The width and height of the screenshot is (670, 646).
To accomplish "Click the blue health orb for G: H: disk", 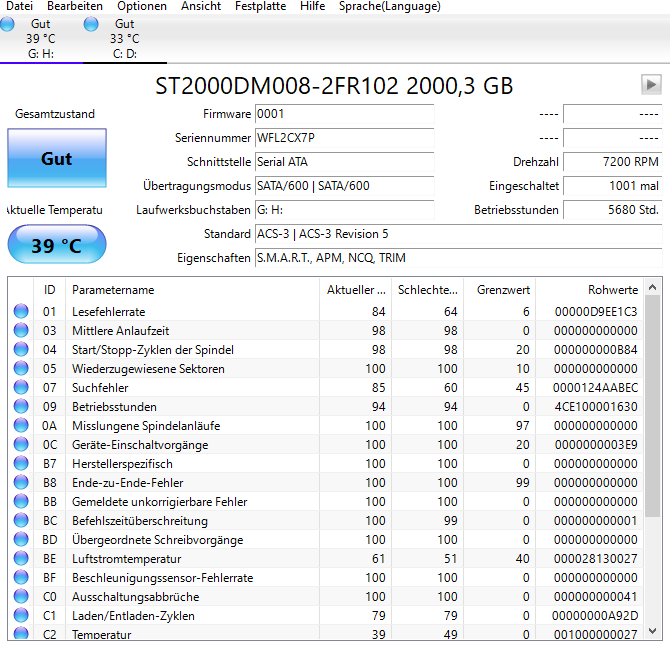I will pos(7,24).
